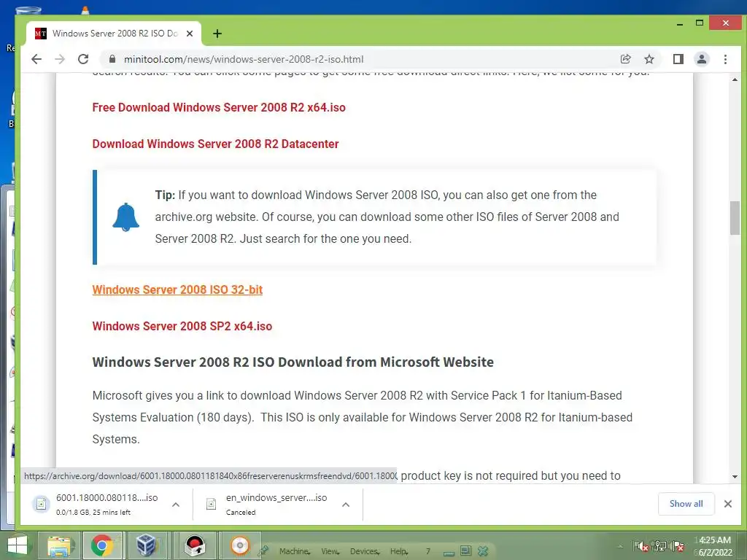Open a new browser tab
The image size is (747, 560).
pos(217,34)
